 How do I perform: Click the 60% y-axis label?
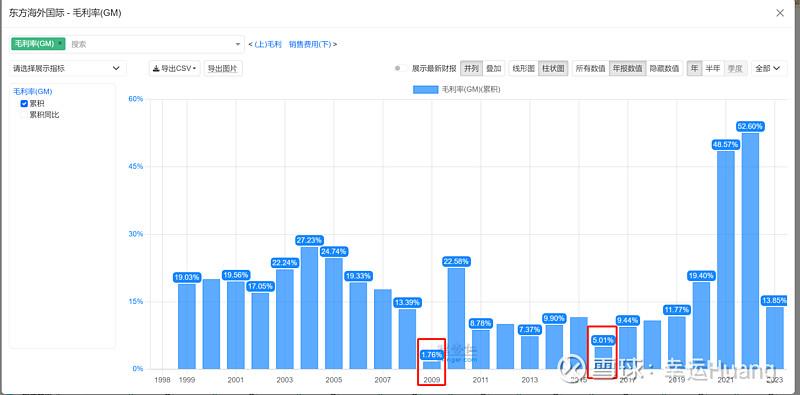pyautogui.click(x=136, y=98)
